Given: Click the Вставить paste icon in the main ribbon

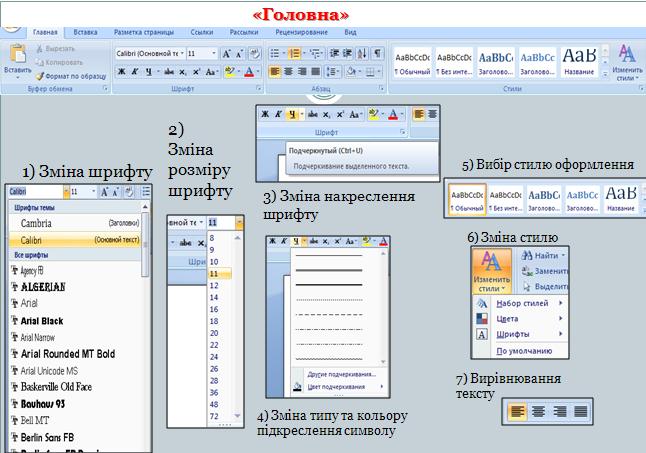Looking at the screenshot, I should pyautogui.click(x=17, y=53).
